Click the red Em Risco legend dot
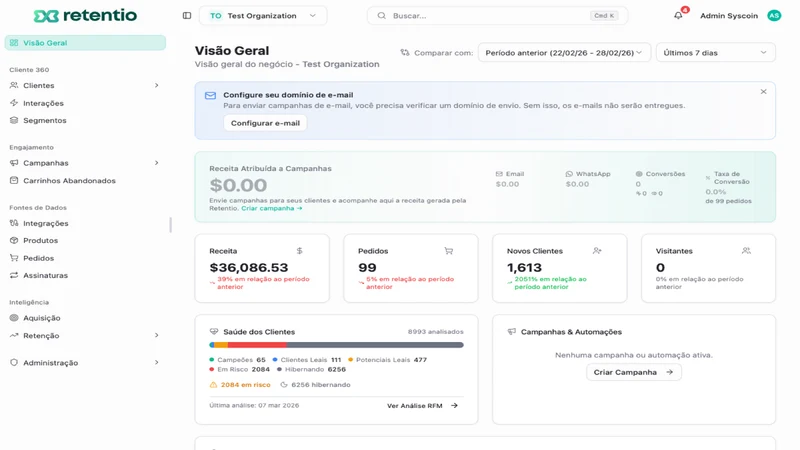800x450 pixels. click(x=212, y=369)
